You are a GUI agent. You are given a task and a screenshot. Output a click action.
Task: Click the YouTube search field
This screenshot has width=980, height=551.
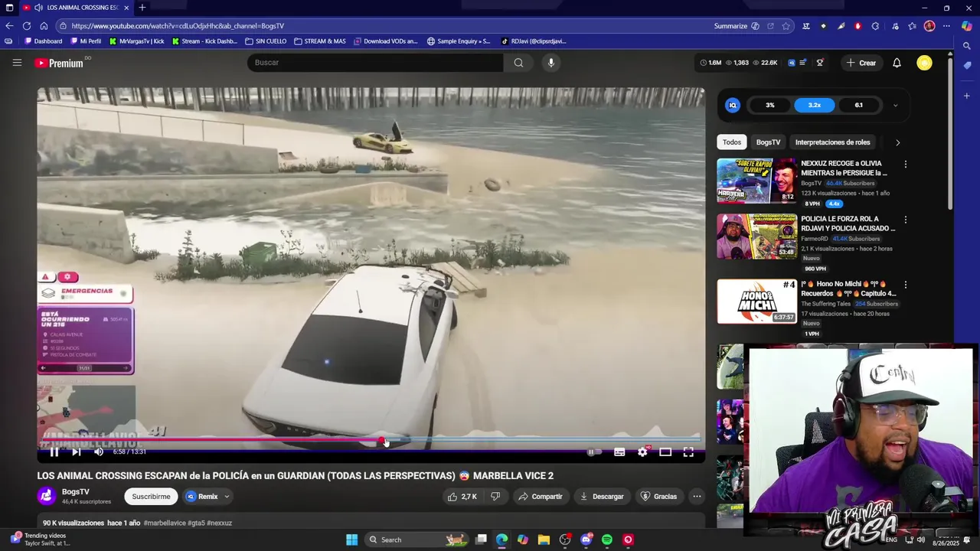(375, 63)
